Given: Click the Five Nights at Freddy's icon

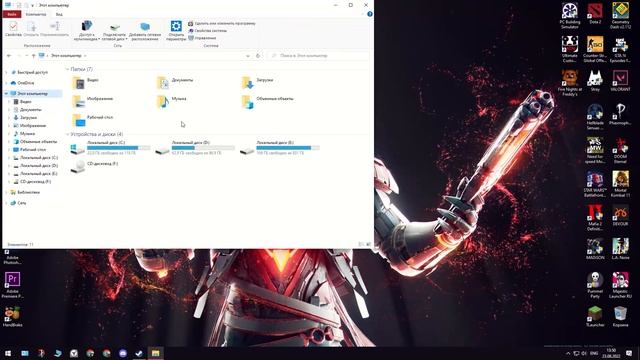Looking at the screenshot, I should point(569,83).
